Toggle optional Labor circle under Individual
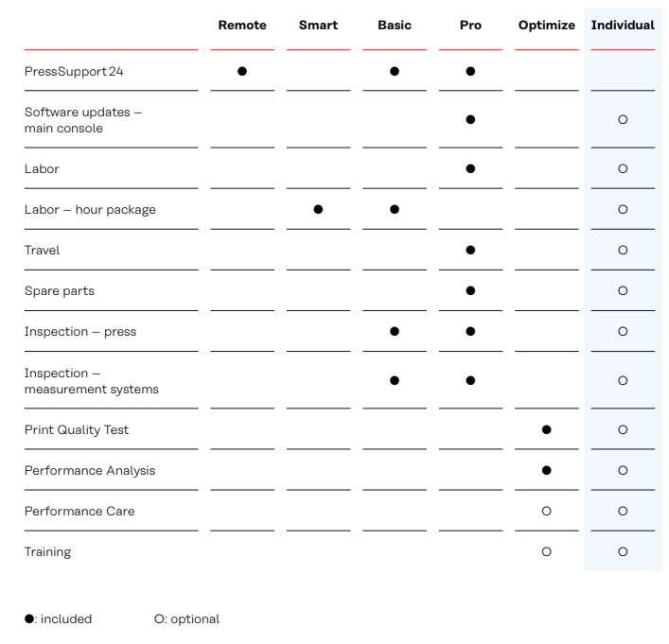669x644 pixels. pos(623,169)
